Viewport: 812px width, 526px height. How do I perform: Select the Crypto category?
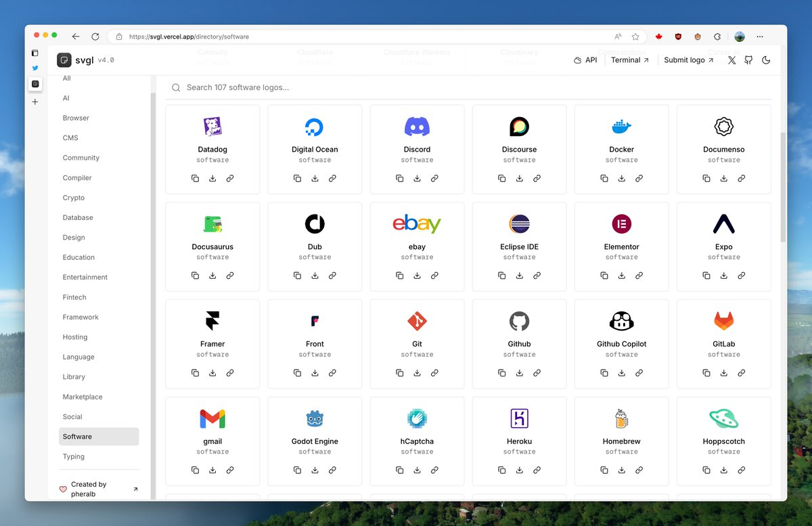coord(99,198)
